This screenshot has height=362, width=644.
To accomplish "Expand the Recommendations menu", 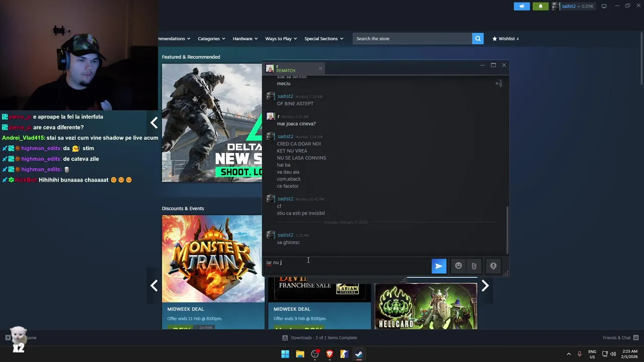I will click(x=174, y=38).
